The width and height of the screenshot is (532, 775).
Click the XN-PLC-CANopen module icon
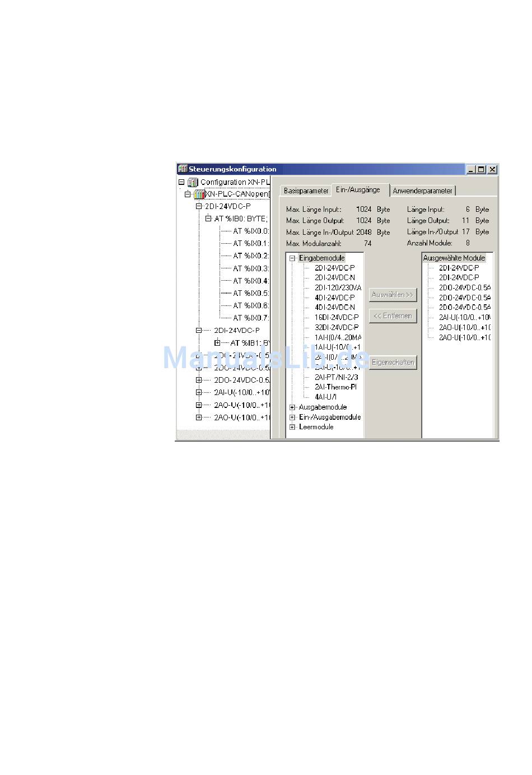pos(199,194)
